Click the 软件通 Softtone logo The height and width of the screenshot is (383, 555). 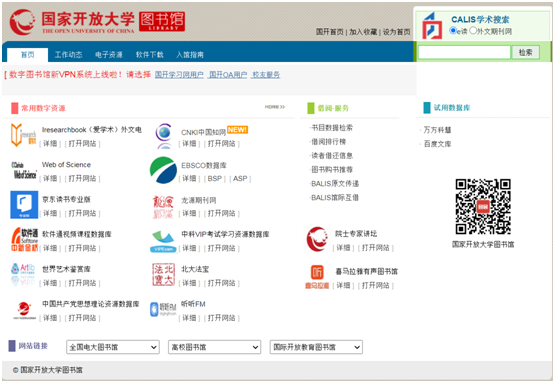(24, 239)
